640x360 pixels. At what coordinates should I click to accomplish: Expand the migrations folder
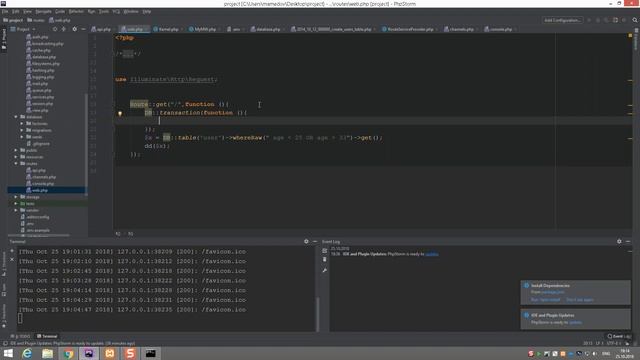click(22, 130)
